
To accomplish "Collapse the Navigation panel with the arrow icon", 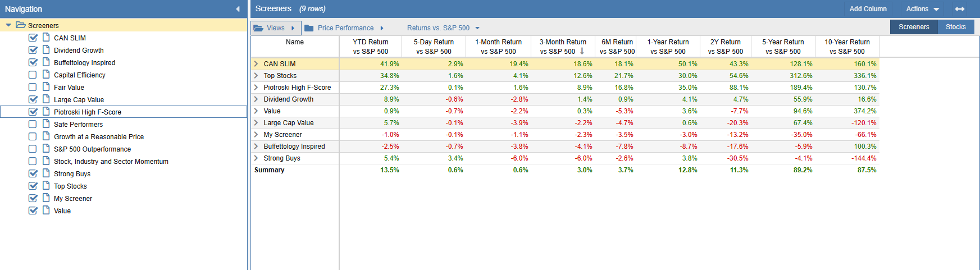I will point(238,9).
